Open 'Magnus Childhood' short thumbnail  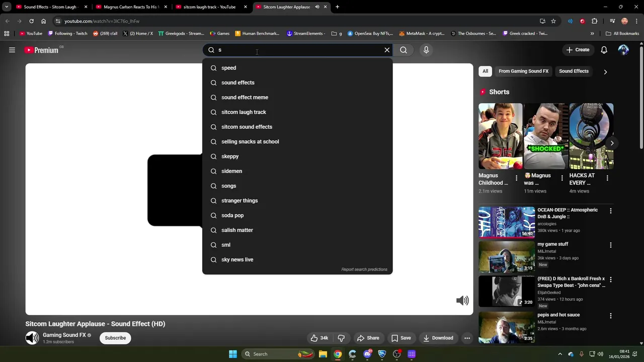(x=500, y=136)
